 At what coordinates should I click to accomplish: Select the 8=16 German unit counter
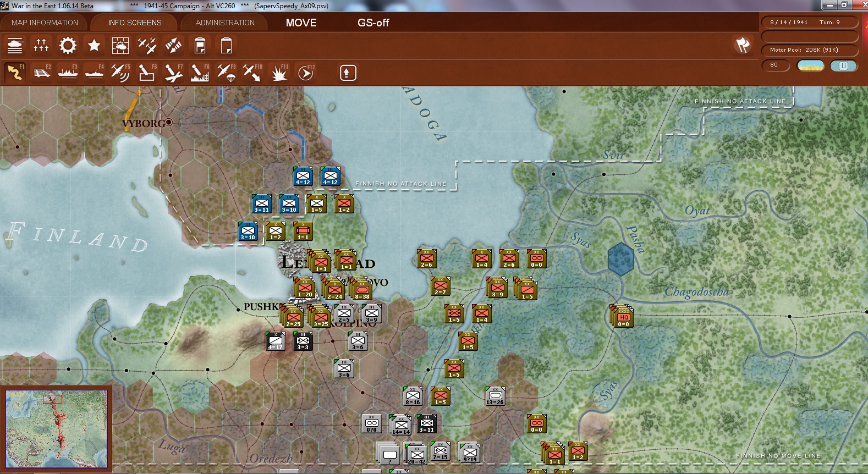point(413,396)
